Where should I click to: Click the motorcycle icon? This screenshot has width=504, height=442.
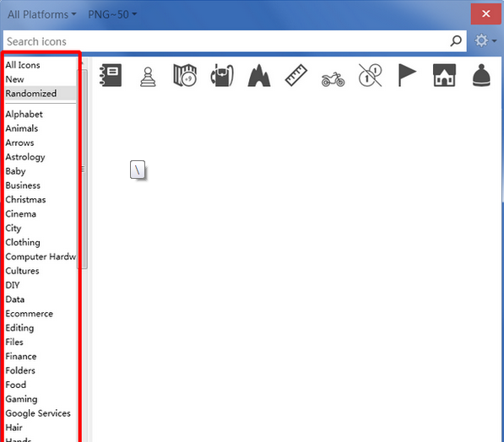333,79
